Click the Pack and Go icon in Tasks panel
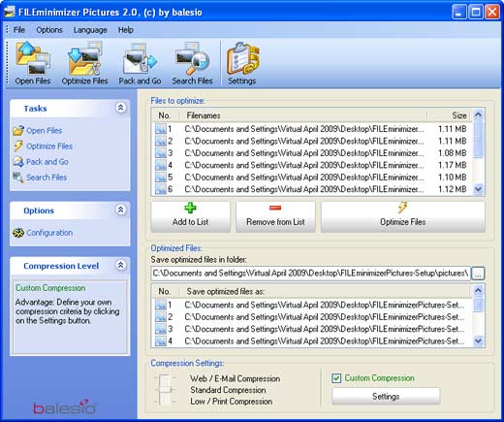Image resolution: width=504 pixels, height=422 pixels. 18,161
